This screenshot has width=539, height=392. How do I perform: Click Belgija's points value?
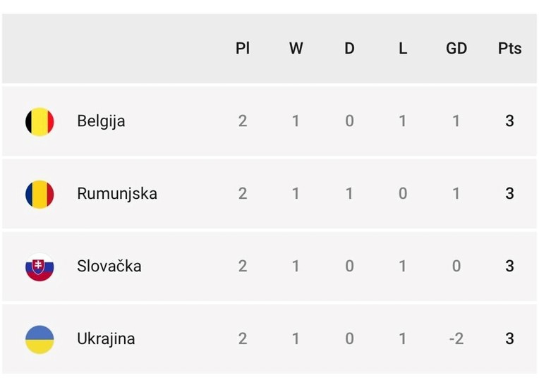(x=509, y=121)
